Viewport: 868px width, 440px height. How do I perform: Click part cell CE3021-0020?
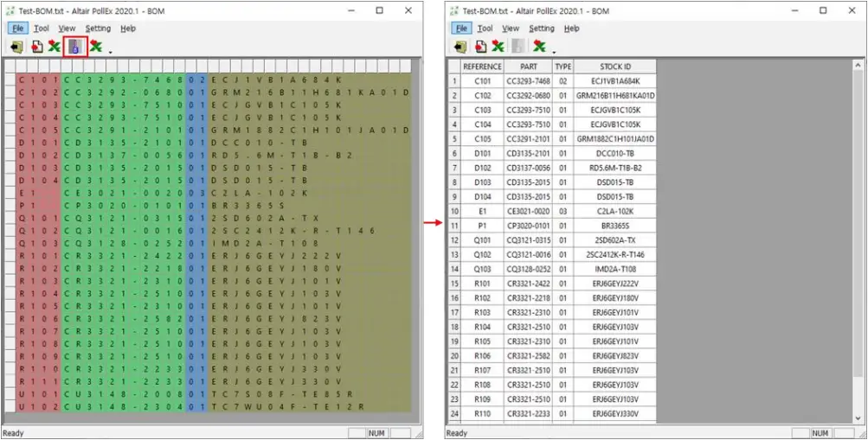(529, 211)
